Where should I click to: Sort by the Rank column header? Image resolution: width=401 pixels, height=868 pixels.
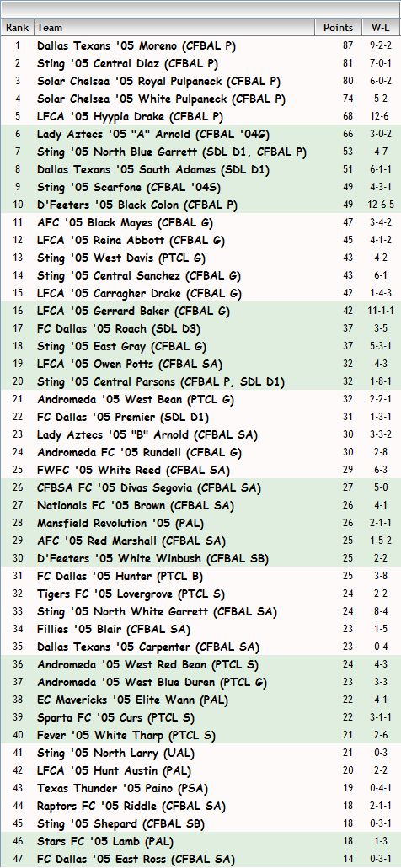point(18,28)
